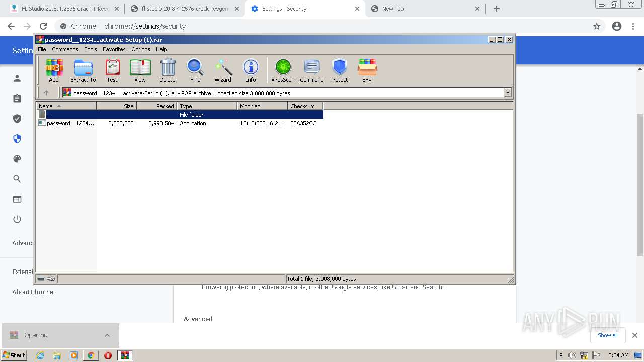
Task: Open the Help menu in WinRAR
Action: 162,49
